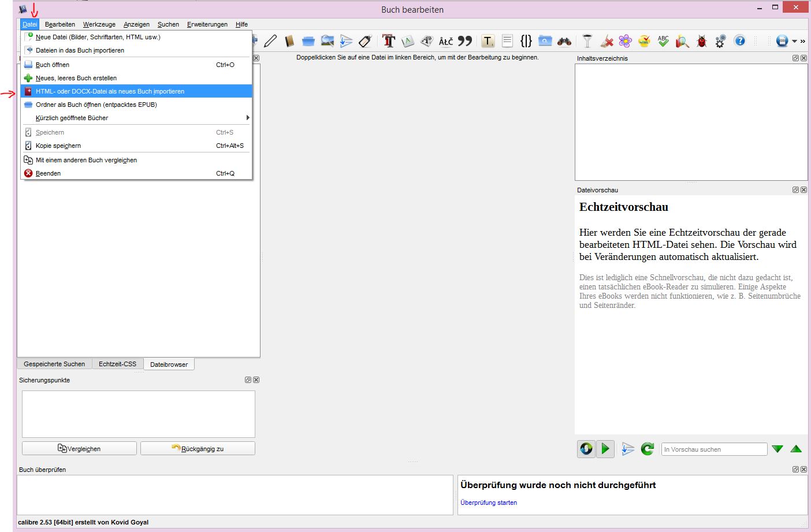The width and height of the screenshot is (811, 532).
Task: Click the blue folder search icon
Action: pyautogui.click(x=545, y=41)
